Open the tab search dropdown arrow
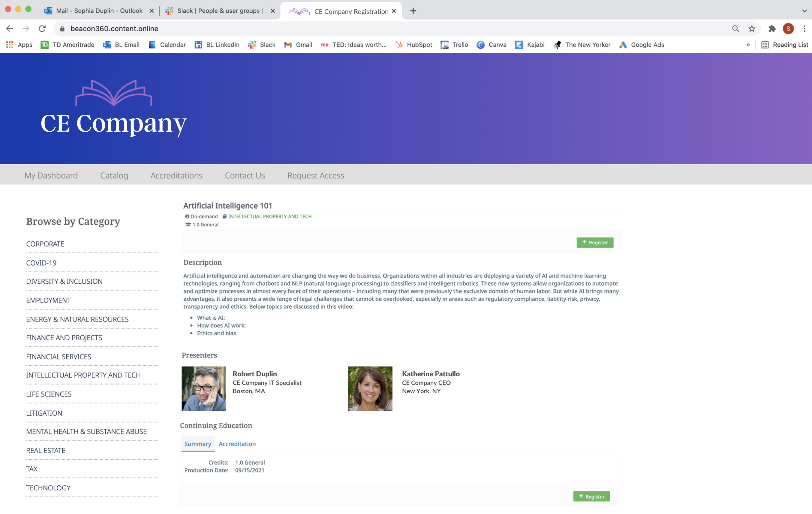The image size is (812, 514). pos(804,11)
